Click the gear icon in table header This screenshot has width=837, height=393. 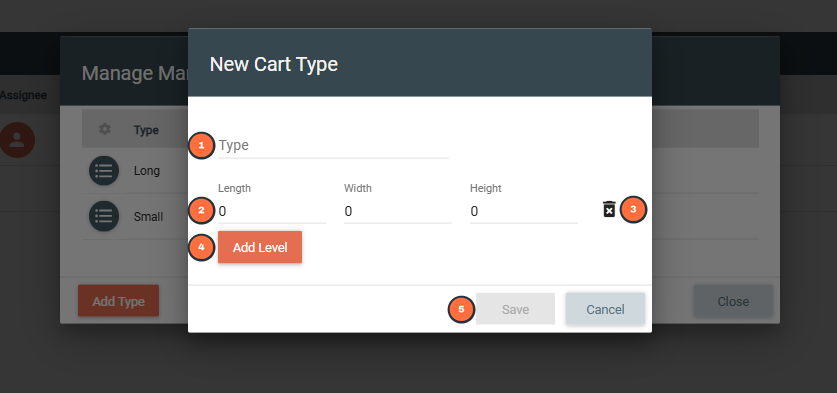[105, 129]
